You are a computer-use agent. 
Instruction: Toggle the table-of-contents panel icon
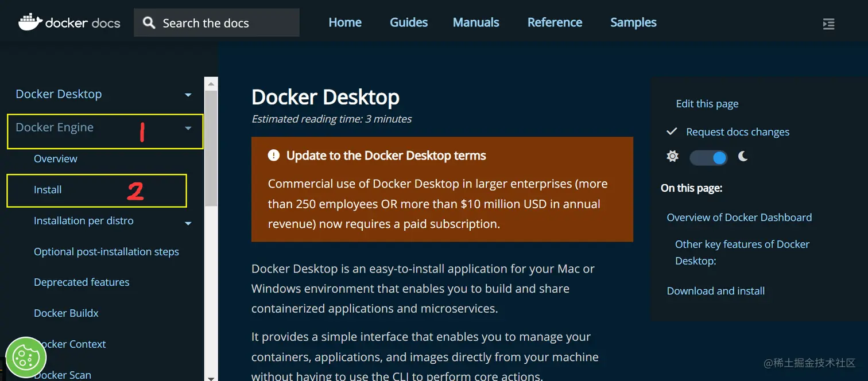click(x=828, y=24)
